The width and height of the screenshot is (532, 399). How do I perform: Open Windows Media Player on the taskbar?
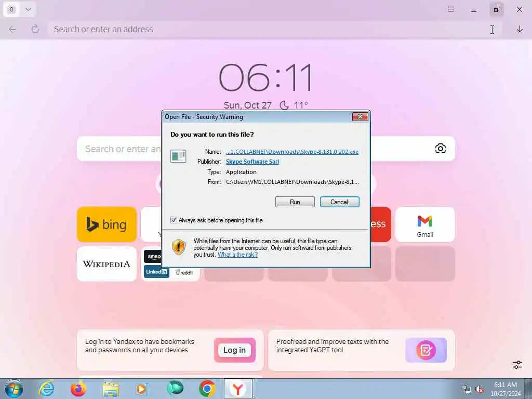[142, 389]
